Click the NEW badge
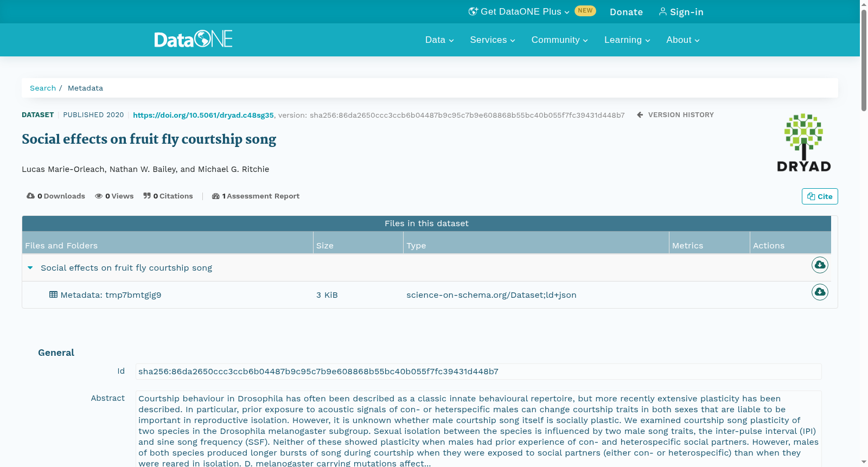 [585, 11]
